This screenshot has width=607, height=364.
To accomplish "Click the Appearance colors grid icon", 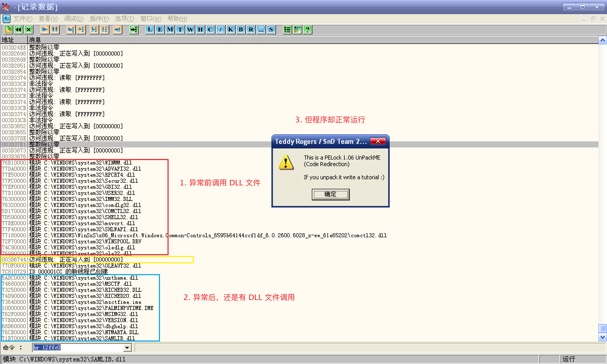I will coord(297,30).
